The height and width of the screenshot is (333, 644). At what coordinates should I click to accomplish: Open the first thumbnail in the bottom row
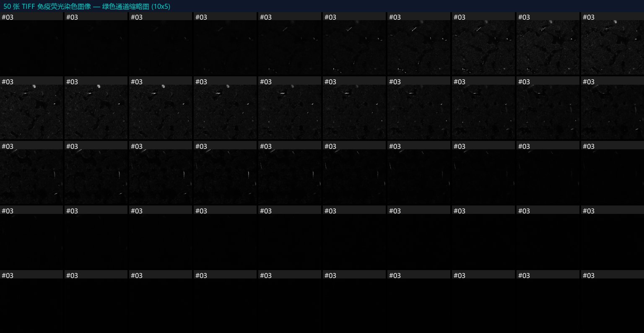point(31,302)
